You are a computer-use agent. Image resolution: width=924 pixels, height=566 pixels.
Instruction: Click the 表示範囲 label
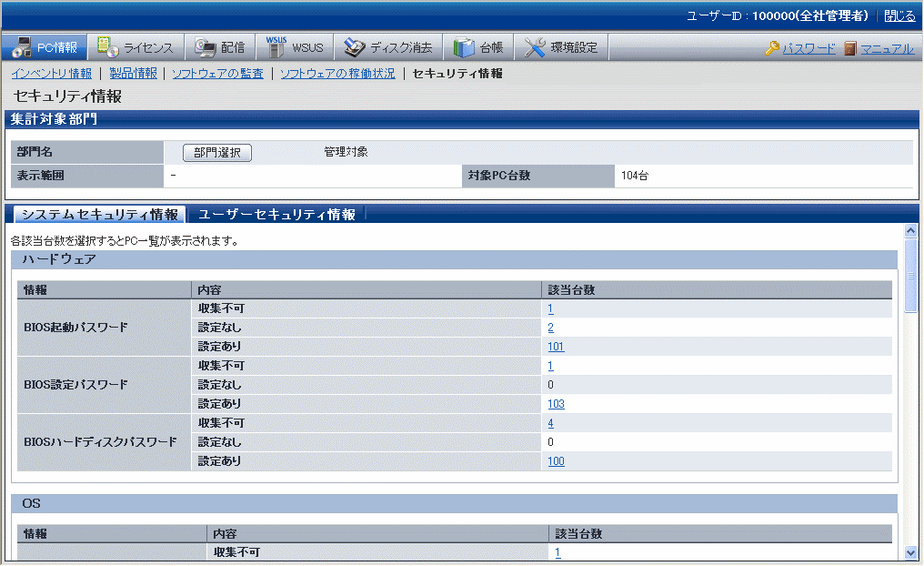40,176
